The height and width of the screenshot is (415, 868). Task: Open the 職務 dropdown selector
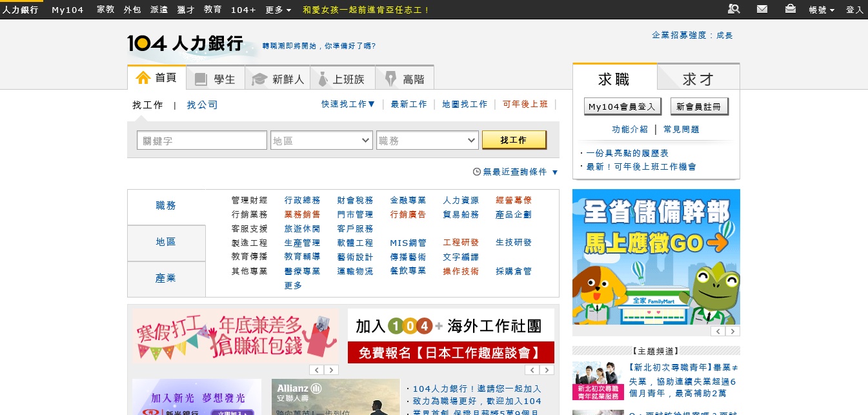pyautogui.click(x=427, y=140)
